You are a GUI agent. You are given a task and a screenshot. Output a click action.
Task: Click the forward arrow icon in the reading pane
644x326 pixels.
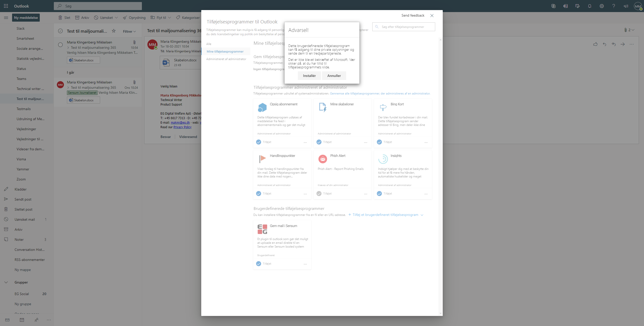pyautogui.click(x=623, y=44)
